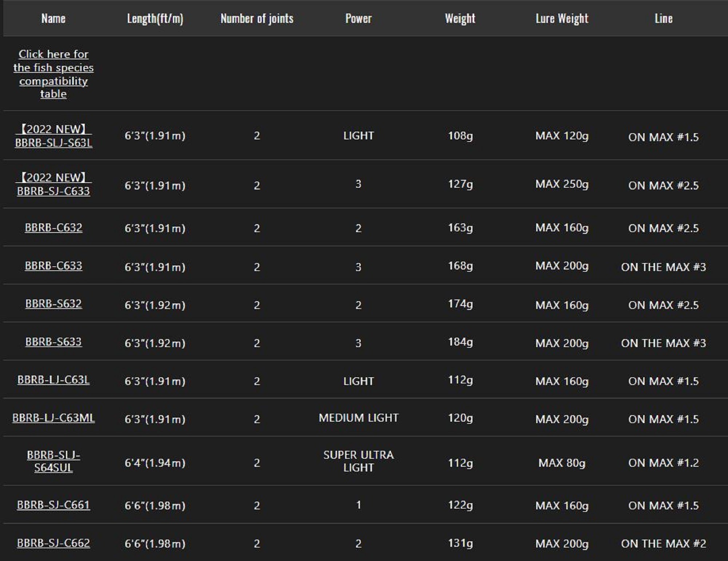
Task: Click the Length(ft/m) column header
Action: coord(155,19)
